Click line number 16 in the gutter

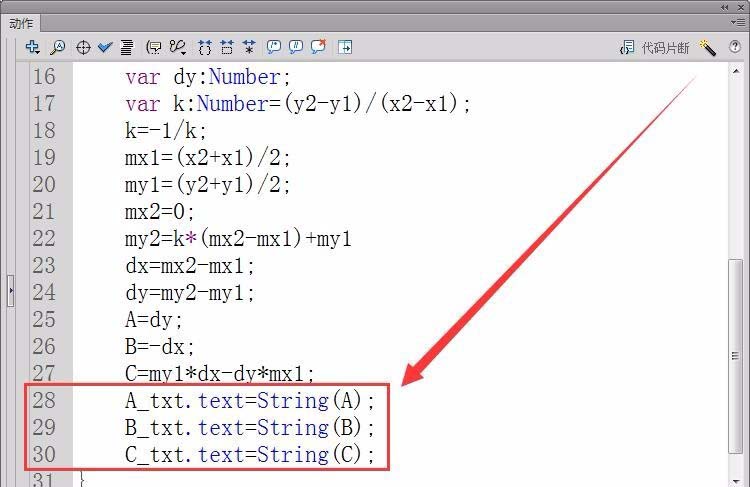[44, 77]
